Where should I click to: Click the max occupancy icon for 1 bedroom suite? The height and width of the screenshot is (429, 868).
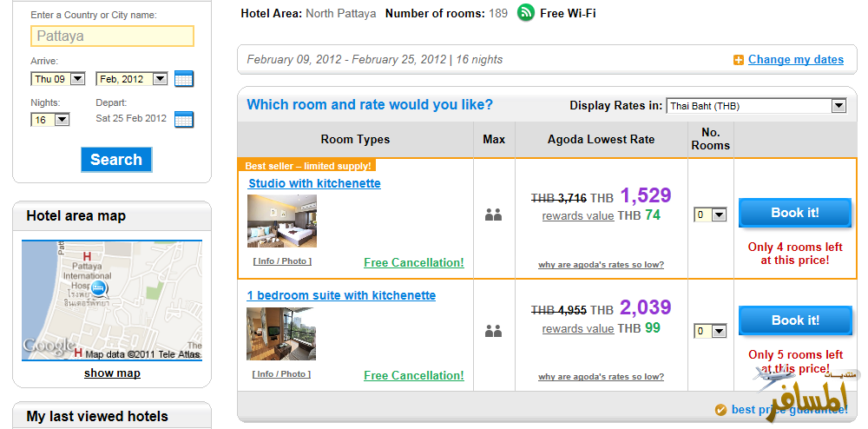494,331
